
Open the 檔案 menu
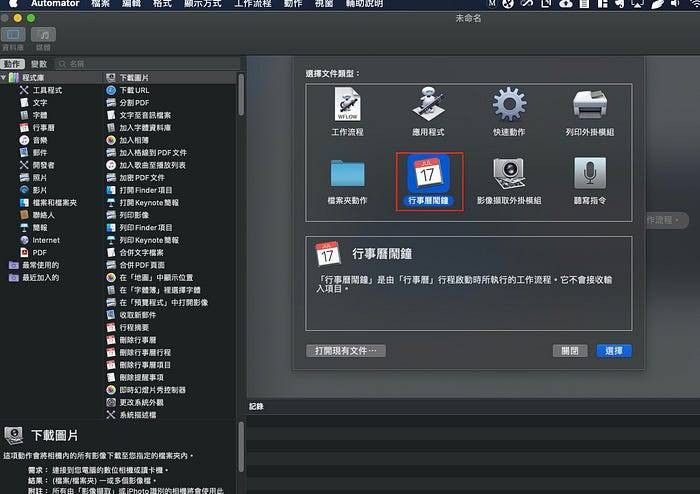pyautogui.click(x=100, y=4)
